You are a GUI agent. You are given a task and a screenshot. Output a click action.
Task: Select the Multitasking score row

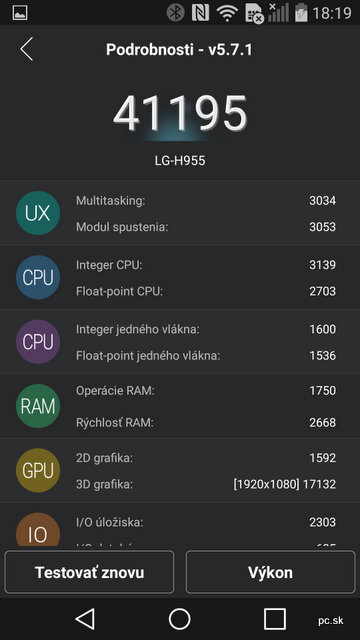[x=206, y=200]
